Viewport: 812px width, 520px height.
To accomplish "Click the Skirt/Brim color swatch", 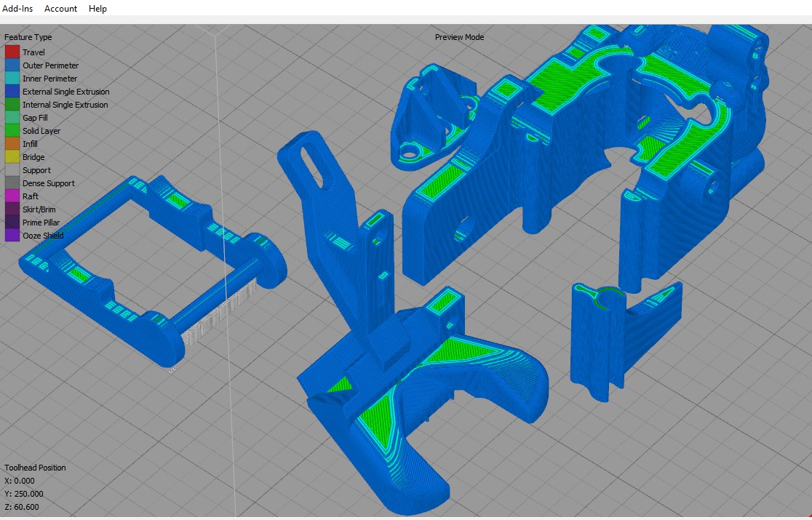I will coord(12,209).
